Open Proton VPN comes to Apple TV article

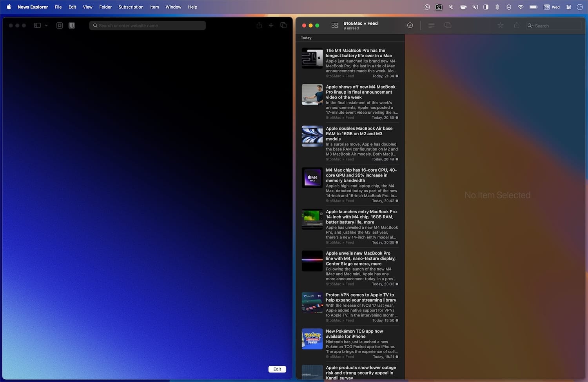[350, 307]
